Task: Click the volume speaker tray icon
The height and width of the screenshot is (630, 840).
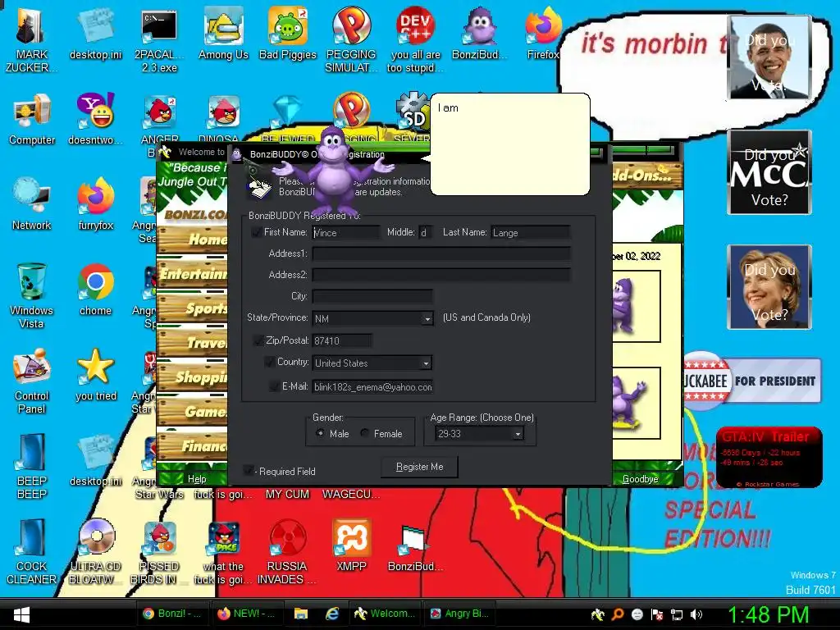Action: tap(696, 614)
